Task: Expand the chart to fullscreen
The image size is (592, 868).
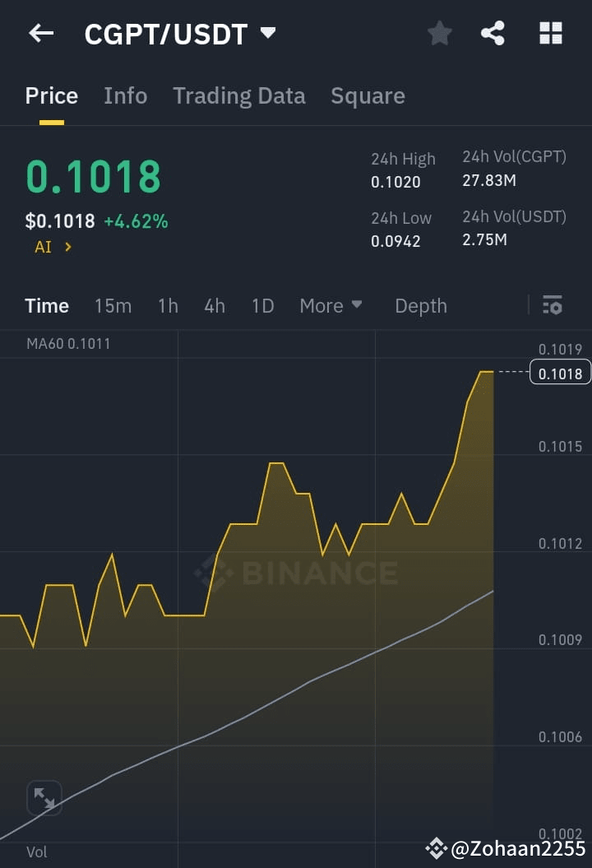Action: [44, 797]
